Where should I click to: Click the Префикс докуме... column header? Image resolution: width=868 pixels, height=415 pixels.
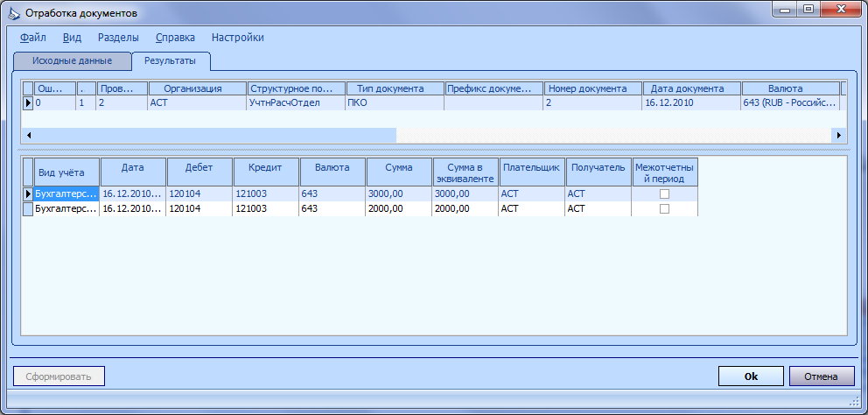point(493,88)
